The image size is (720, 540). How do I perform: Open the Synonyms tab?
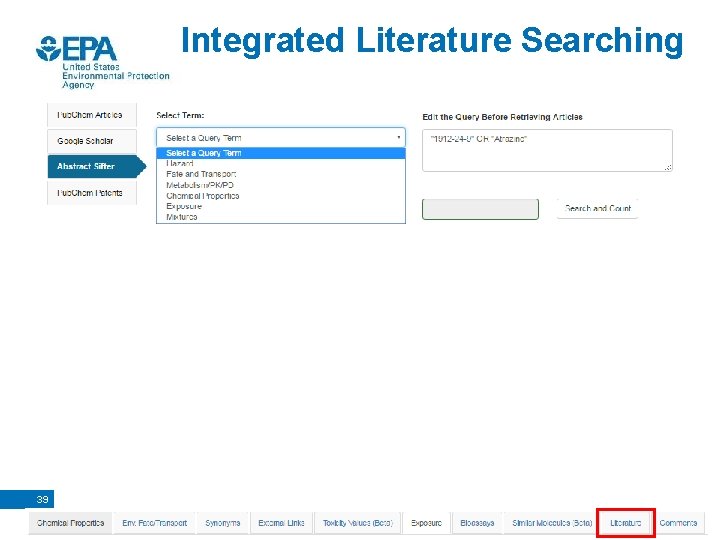(223, 523)
